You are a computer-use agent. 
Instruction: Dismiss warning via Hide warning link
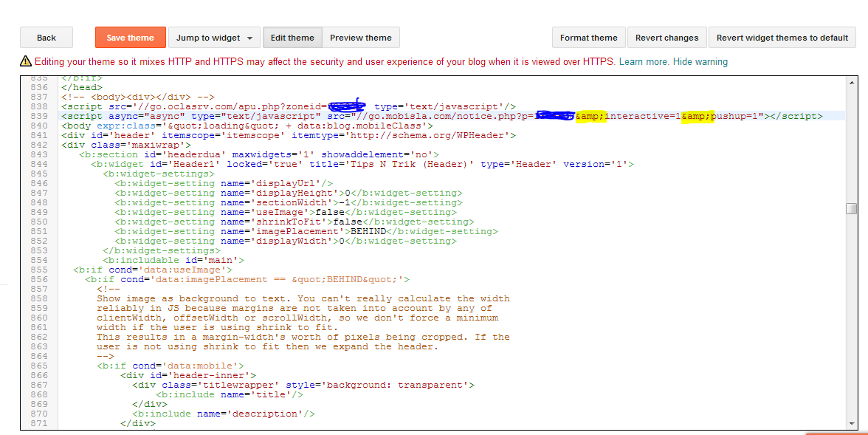(700, 61)
